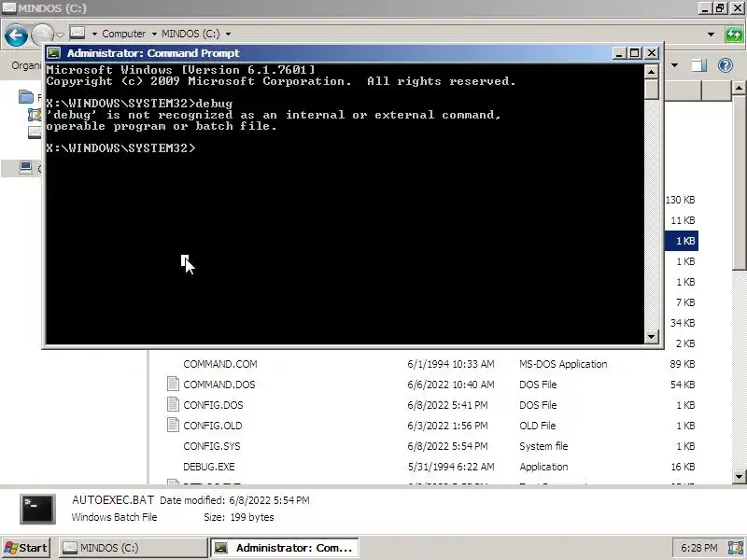The height and width of the screenshot is (560, 747).
Task: Toggle the preview pane icon
Action: point(698,65)
